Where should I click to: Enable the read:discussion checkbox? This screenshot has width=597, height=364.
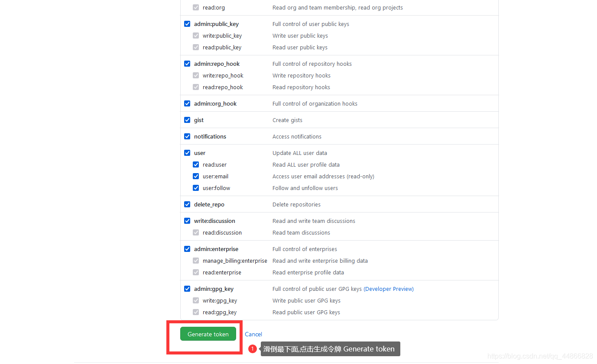196,232
